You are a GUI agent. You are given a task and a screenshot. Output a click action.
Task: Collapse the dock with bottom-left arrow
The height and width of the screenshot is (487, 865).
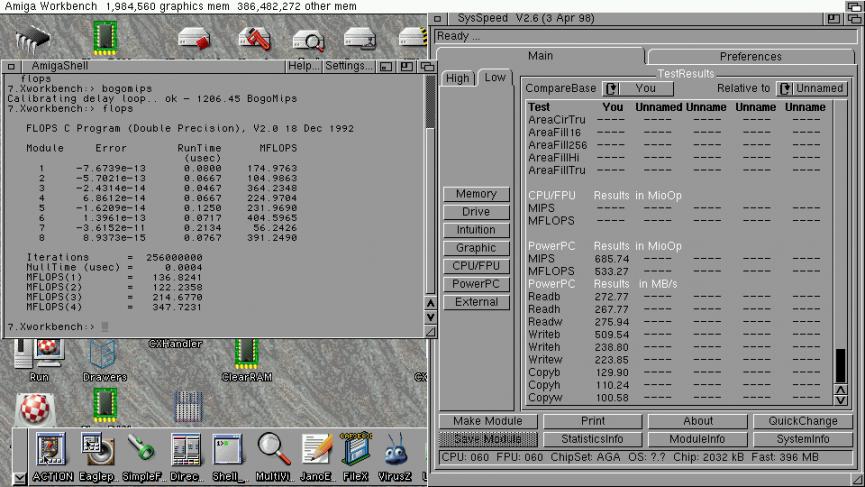click(20, 478)
